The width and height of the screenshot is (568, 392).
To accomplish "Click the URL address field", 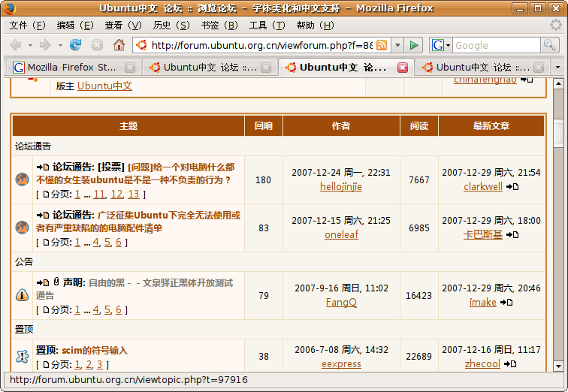I will pos(261,45).
